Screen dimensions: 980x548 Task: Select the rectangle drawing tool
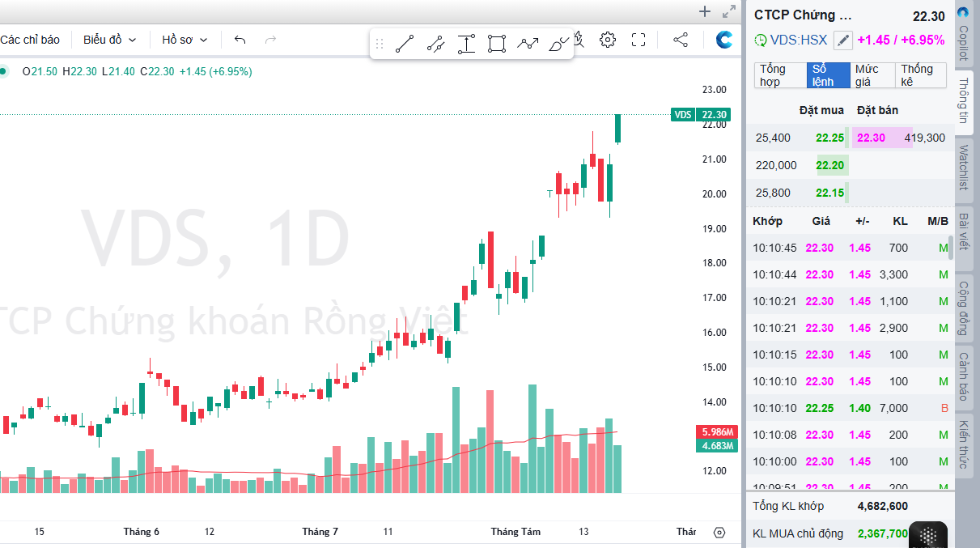pos(497,45)
